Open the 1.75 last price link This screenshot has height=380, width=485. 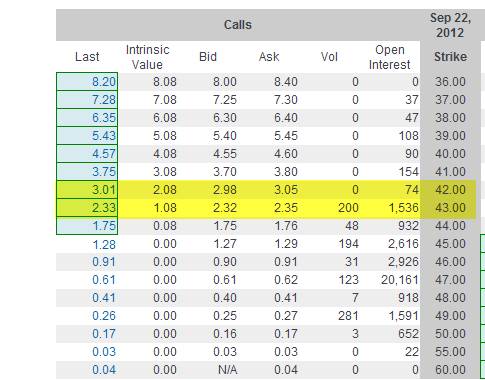104,226
